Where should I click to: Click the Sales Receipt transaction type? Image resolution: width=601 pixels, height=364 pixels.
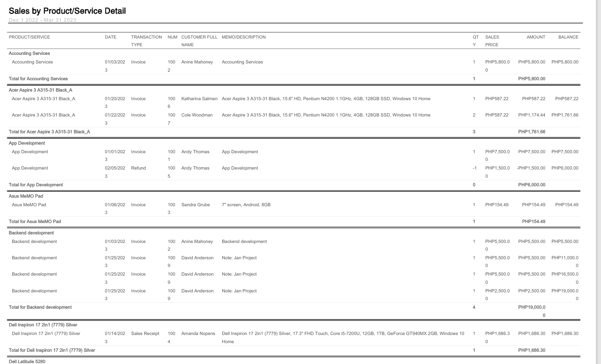[x=145, y=334]
